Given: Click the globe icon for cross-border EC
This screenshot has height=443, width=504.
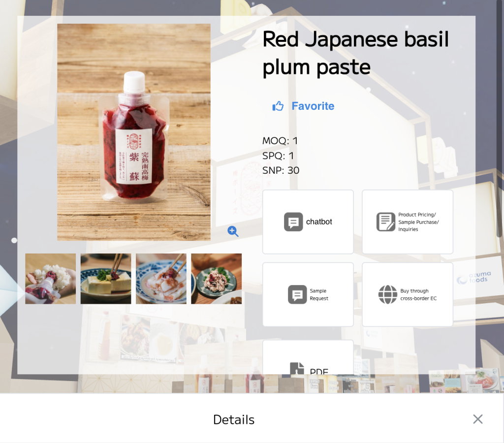Looking at the screenshot, I should pos(388,294).
